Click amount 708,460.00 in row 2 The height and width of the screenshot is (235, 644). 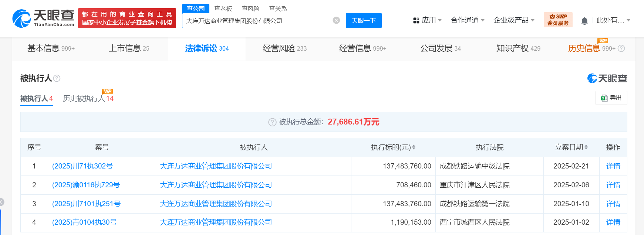[x=414, y=185]
